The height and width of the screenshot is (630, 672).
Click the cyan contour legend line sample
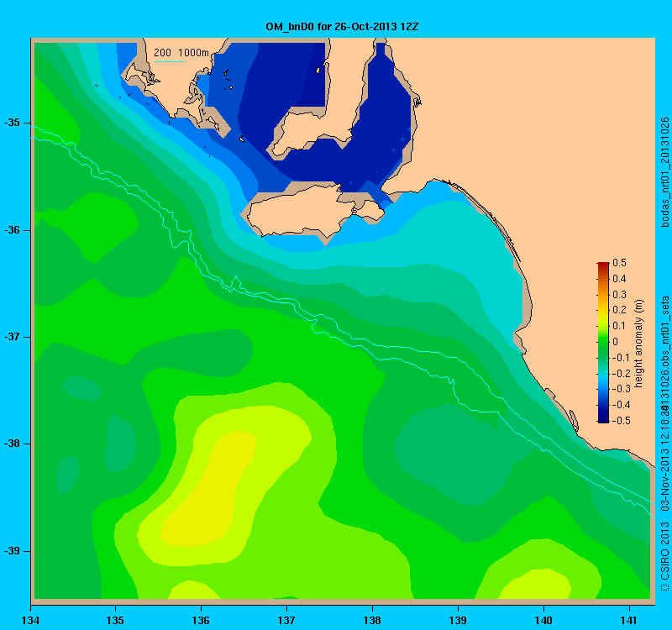pos(170,61)
